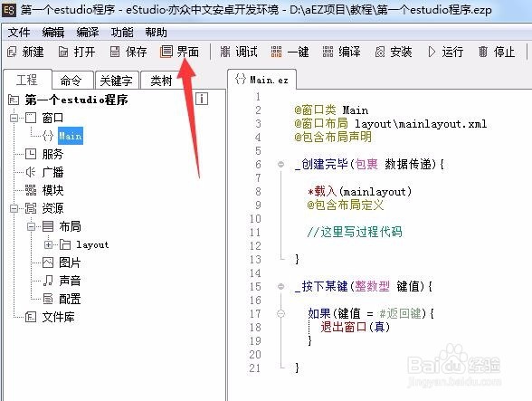
Task: Click the project info 'i' icon
Action: [202, 99]
